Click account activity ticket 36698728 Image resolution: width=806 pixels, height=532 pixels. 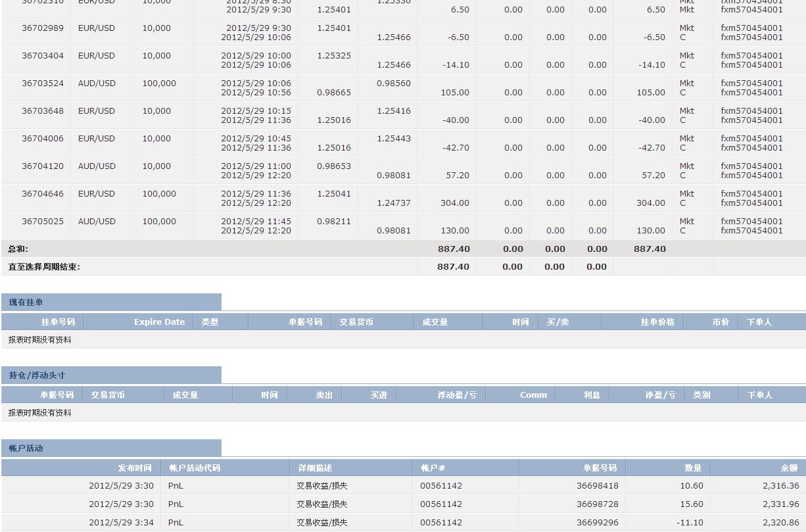[598, 504]
